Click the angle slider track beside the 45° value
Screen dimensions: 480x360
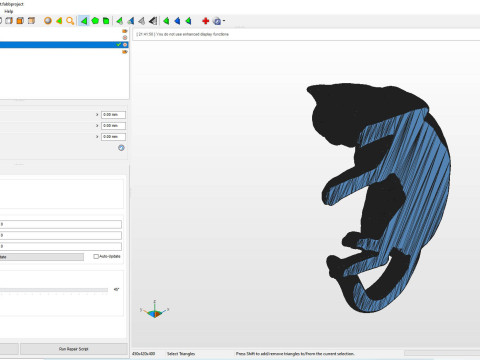pos(54,290)
